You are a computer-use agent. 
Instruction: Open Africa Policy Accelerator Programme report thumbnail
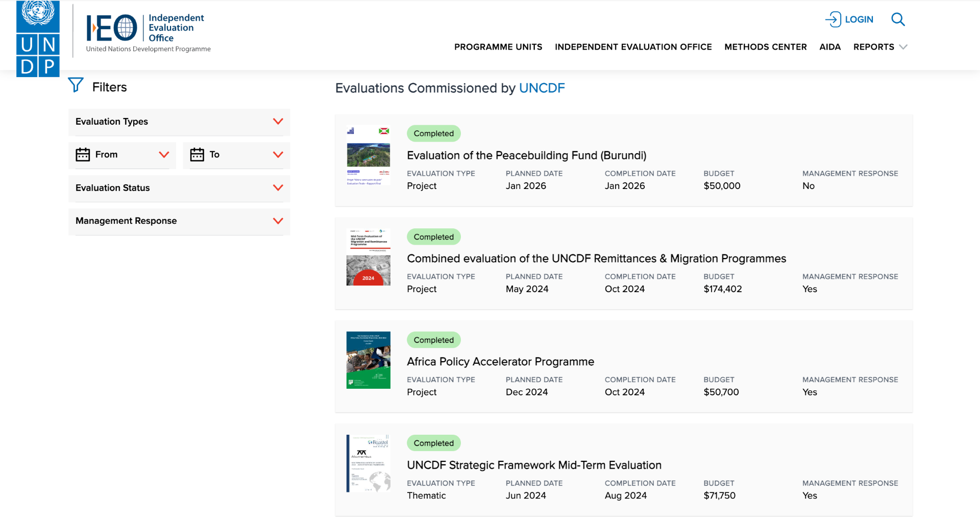[369, 360]
